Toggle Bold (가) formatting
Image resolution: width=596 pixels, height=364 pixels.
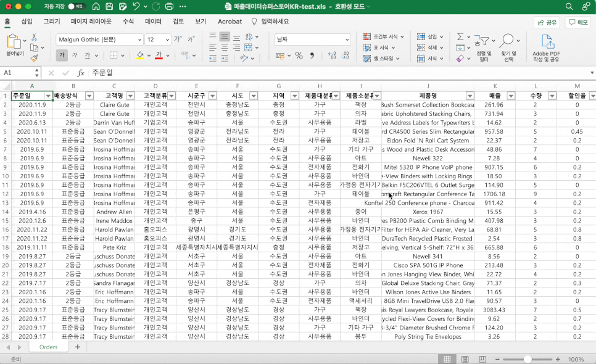(x=62, y=56)
